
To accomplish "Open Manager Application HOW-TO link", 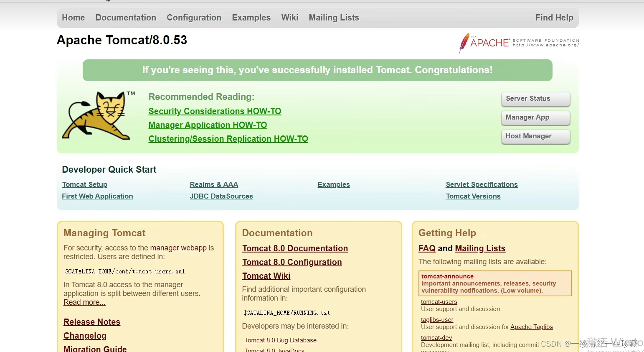I will (x=208, y=125).
